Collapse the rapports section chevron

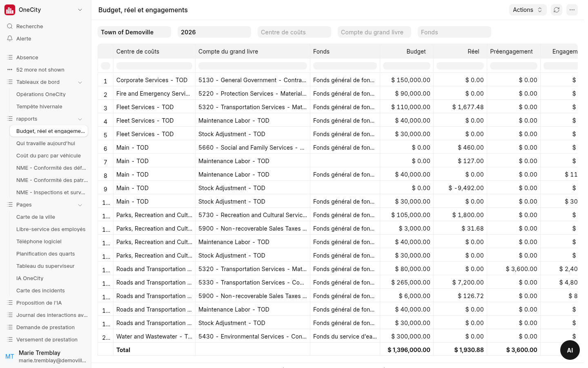[x=80, y=119]
